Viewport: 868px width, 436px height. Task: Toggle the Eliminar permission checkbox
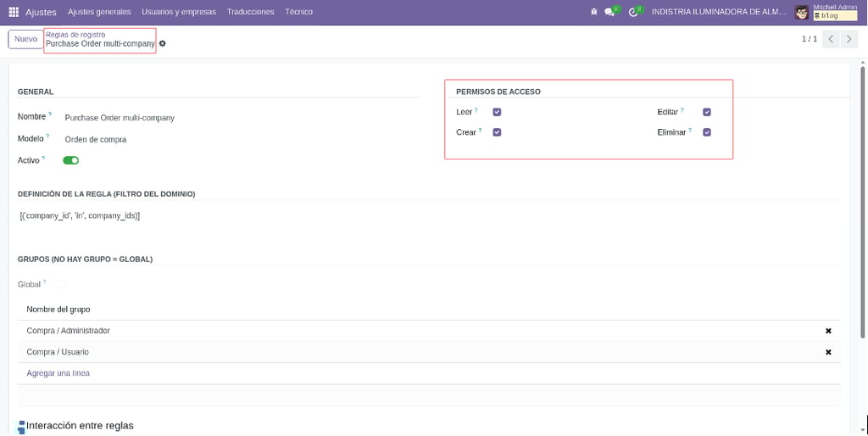[x=707, y=132]
